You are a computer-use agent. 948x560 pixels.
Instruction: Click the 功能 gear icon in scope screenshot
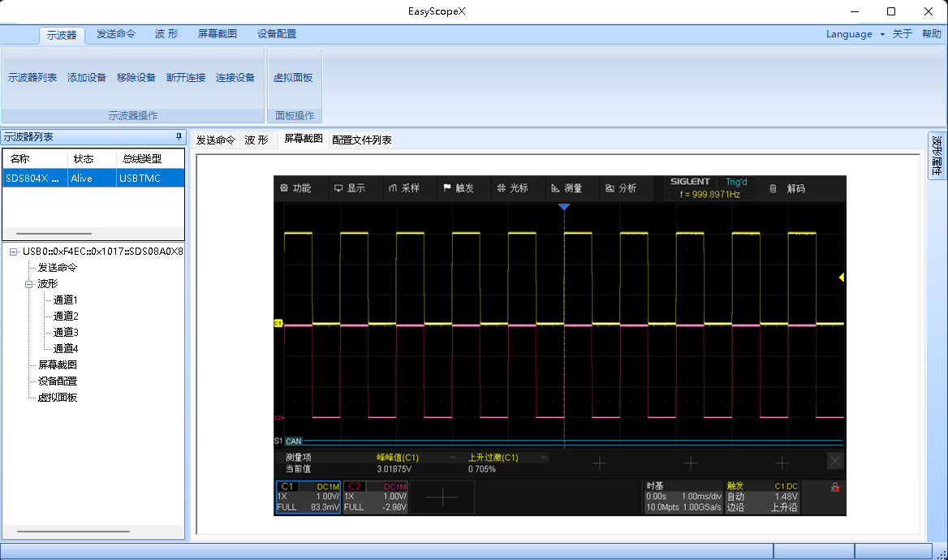tap(284, 188)
